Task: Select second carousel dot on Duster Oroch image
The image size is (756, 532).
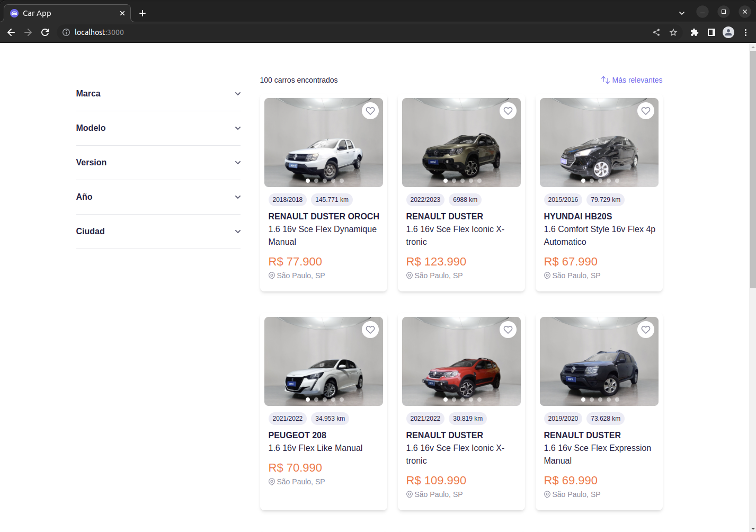Action: [x=316, y=181]
